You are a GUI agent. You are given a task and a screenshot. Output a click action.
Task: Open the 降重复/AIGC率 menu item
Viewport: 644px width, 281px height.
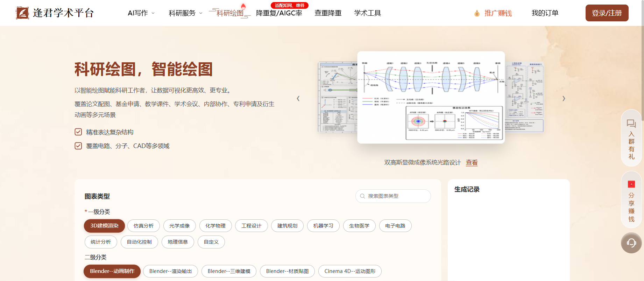tap(279, 13)
